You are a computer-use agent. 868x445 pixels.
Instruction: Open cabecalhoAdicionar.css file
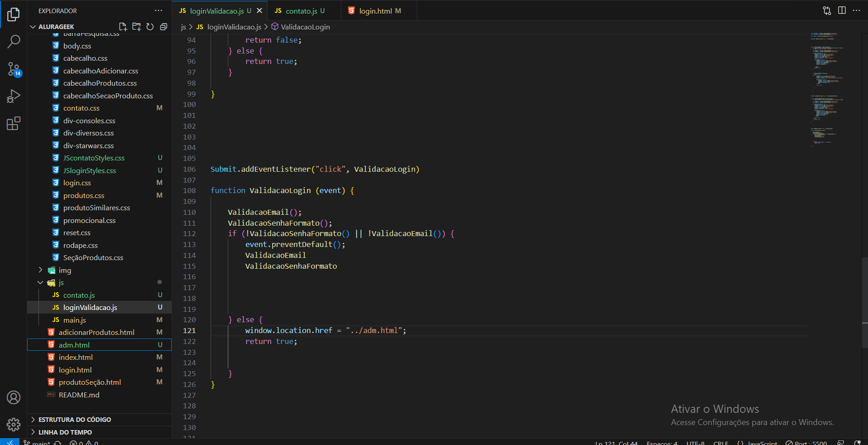[x=100, y=71]
